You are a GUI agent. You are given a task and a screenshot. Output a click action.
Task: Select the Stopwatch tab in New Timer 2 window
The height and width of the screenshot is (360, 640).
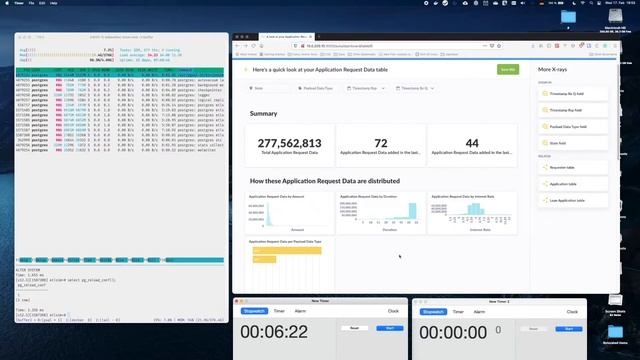(x=433, y=312)
